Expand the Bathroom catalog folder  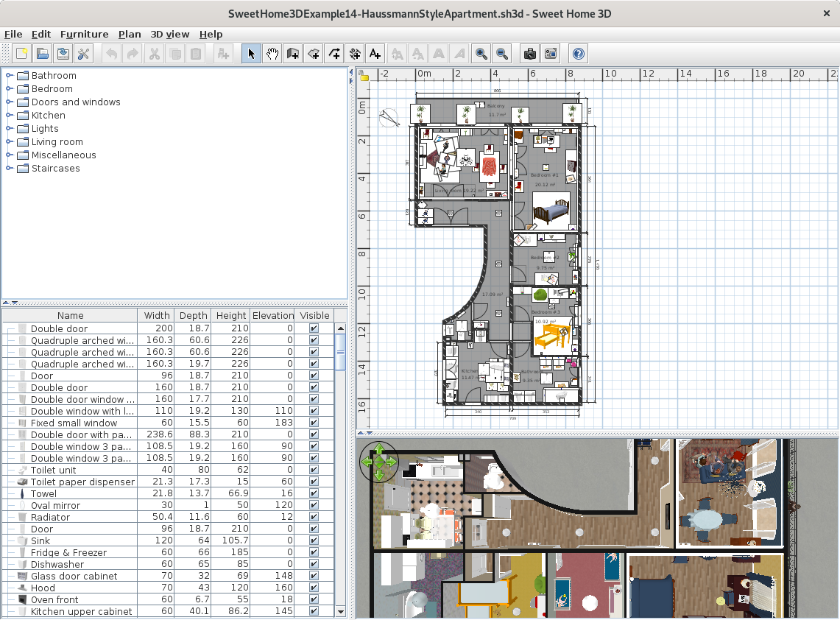10,75
